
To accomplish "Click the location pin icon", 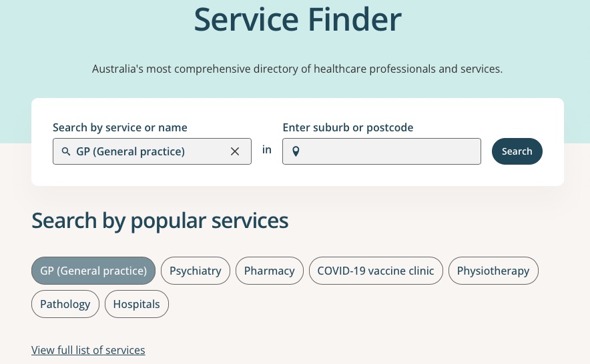I will (296, 151).
